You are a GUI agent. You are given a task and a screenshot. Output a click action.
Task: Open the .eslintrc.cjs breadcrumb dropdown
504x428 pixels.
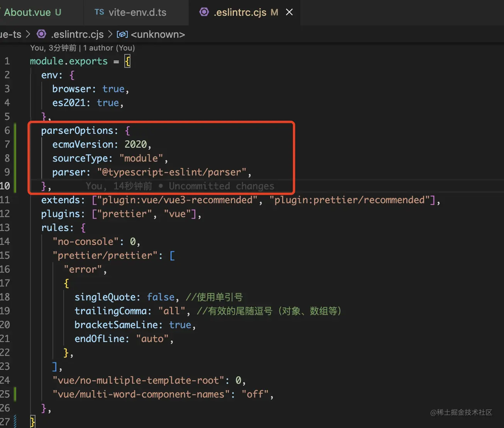pos(77,34)
